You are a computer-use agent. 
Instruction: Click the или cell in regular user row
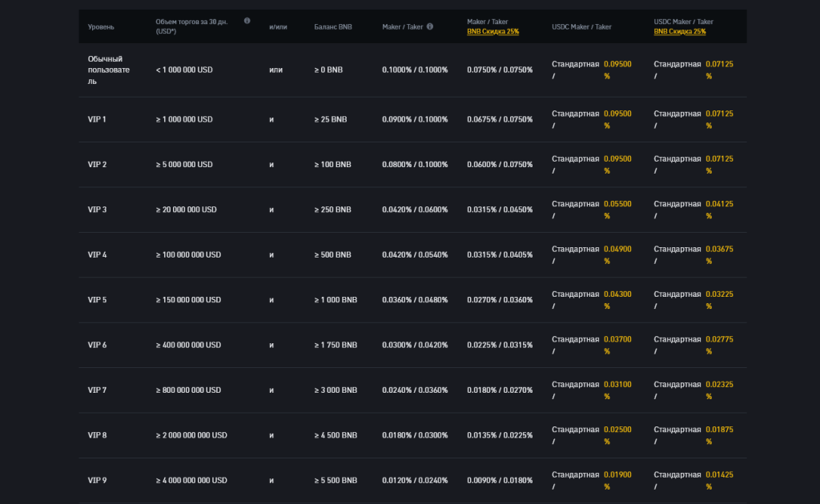[x=276, y=70]
